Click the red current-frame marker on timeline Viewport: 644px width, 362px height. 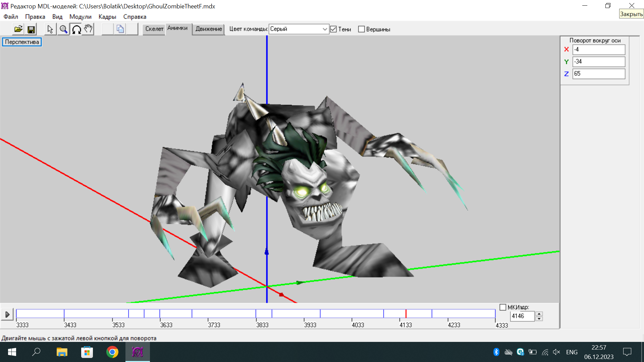tap(406, 314)
